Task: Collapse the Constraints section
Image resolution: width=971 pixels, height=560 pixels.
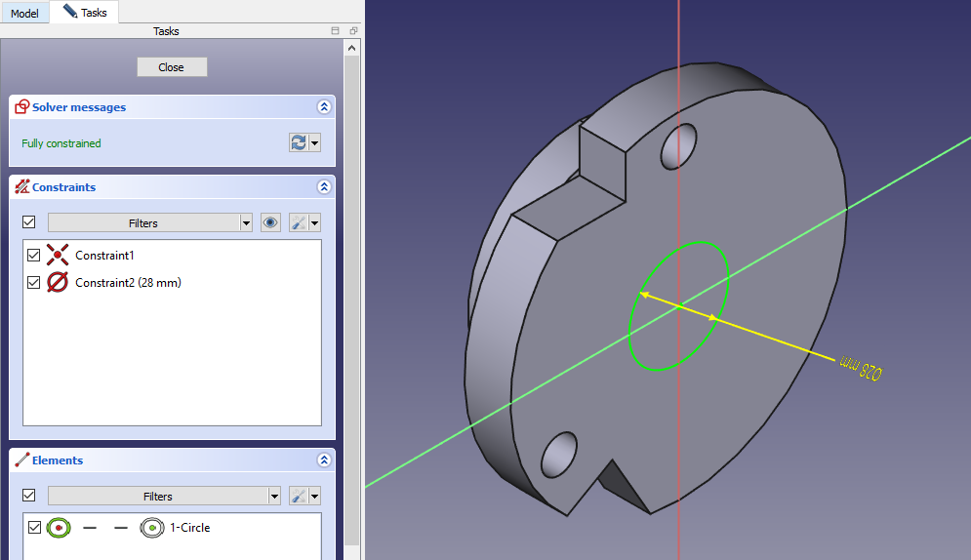Action: click(324, 187)
